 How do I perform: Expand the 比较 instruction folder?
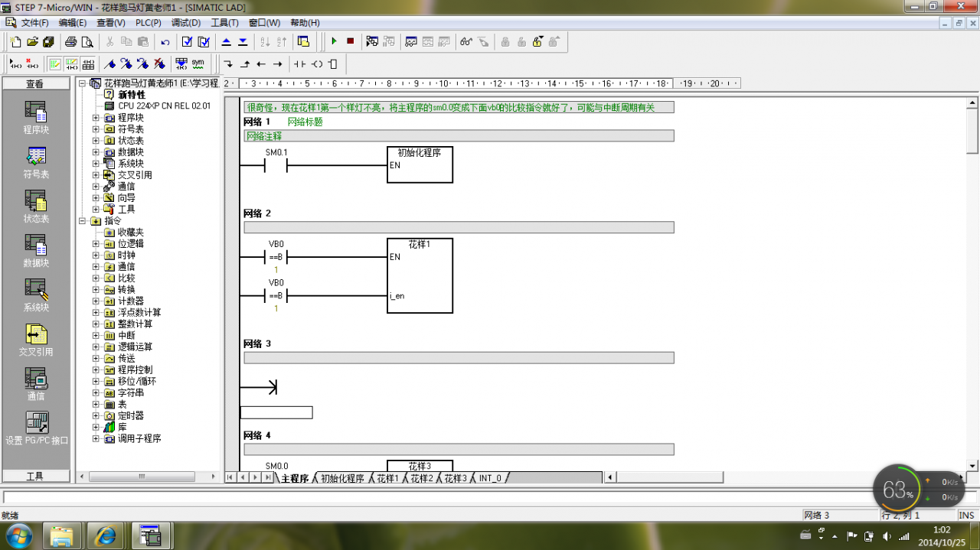tap(96, 278)
